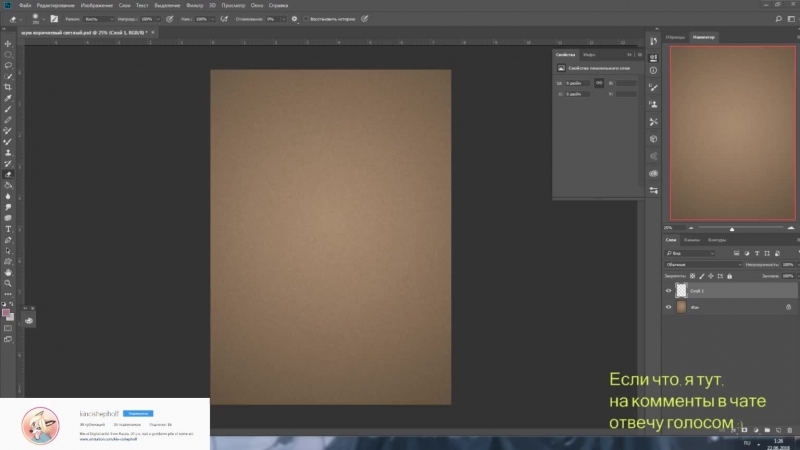Screen dimensions: 800x450
Task: Select the Elliptical Marquee tool
Action: [x=8, y=55]
